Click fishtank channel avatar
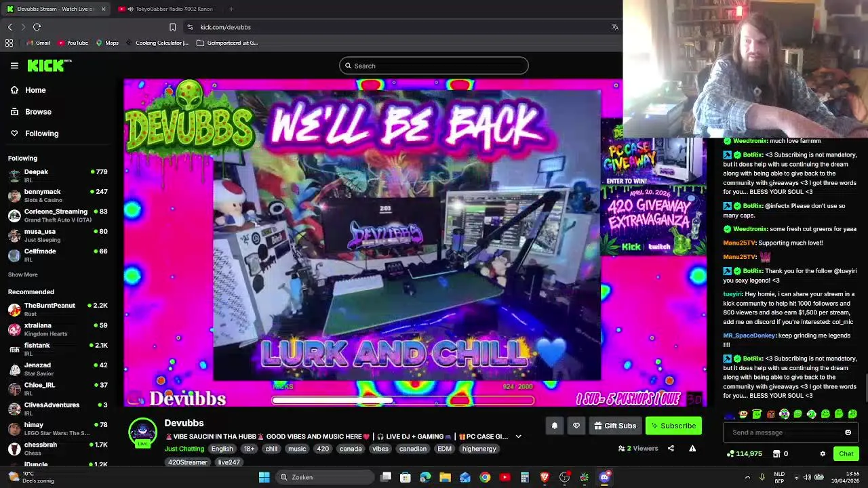This screenshot has height=488, width=868. point(14,349)
